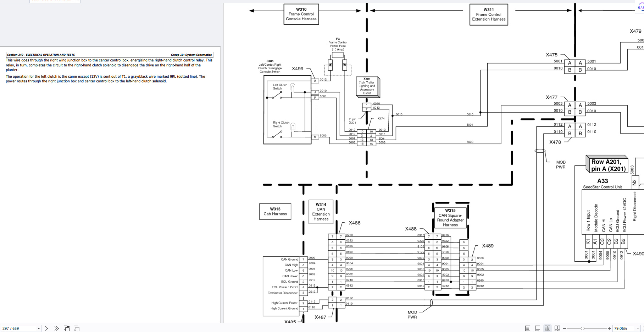Image resolution: width=644 pixels, height=332 pixels.
Task: Click the grayed next view icon
Action: click(x=77, y=328)
